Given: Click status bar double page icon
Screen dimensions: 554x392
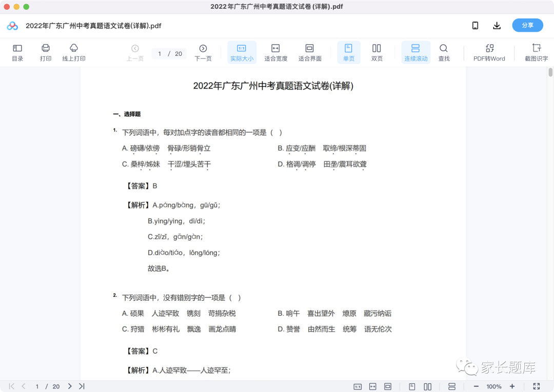Looking at the screenshot, I should pyautogui.click(x=427, y=387).
